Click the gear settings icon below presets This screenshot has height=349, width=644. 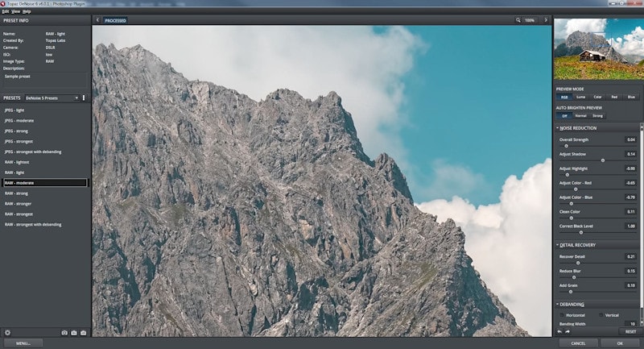[x=7, y=332]
